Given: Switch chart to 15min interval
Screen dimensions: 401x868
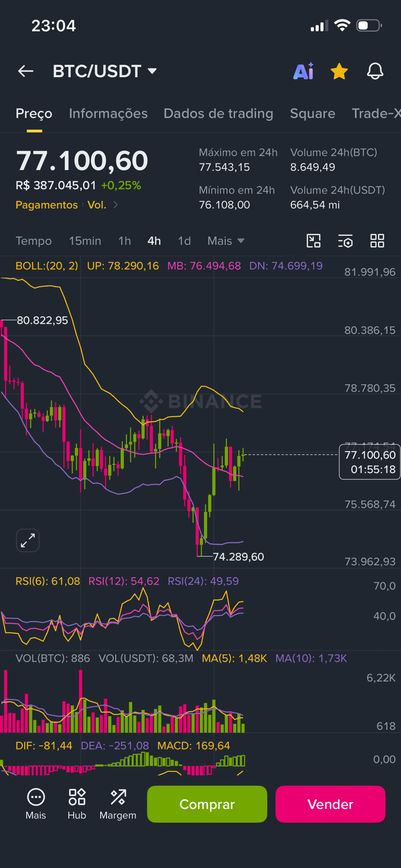Looking at the screenshot, I should click(x=85, y=241).
